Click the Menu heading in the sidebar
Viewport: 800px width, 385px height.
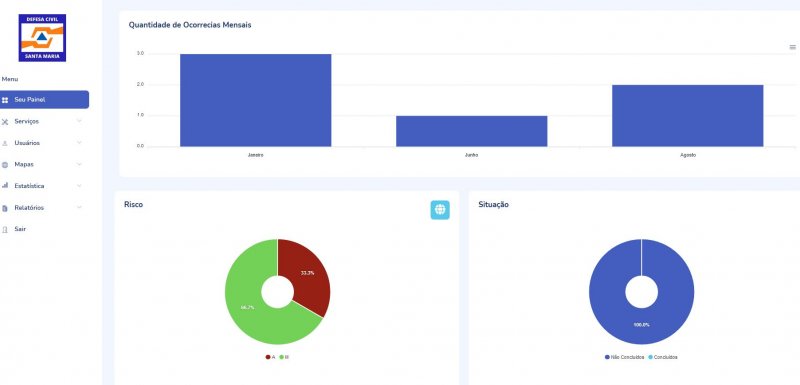pyautogui.click(x=10, y=79)
